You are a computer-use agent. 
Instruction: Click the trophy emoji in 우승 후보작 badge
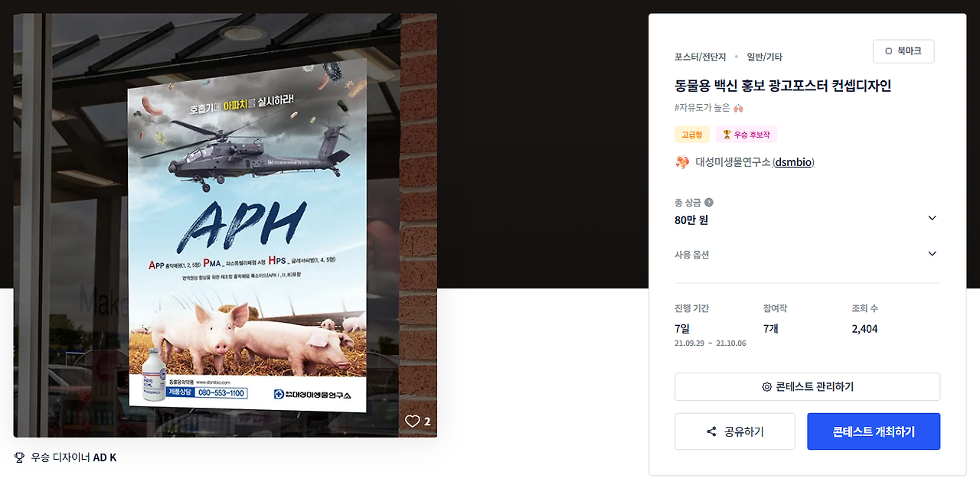coord(727,135)
